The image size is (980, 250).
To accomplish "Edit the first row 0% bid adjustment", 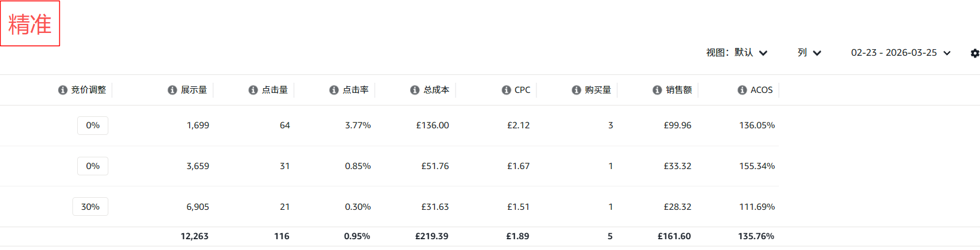I will point(93,125).
